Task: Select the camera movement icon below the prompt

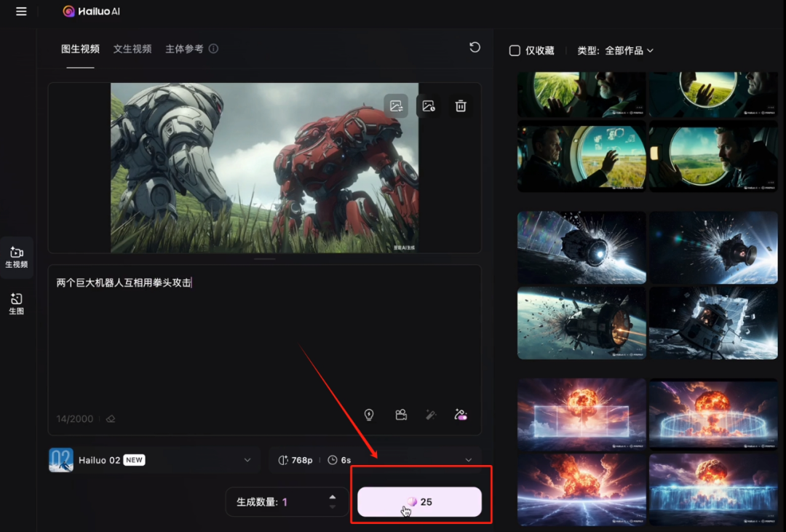Action: click(400, 414)
